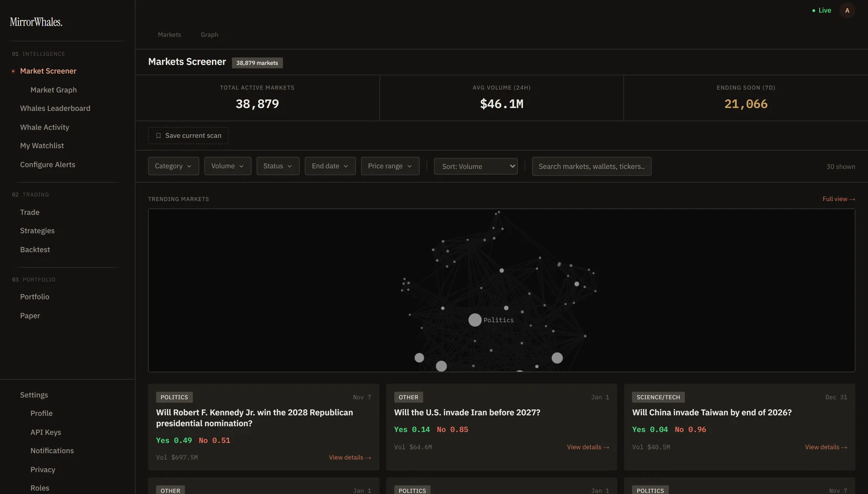The height and width of the screenshot is (494, 868).
Task: Go to Whales Leaderboard
Action: (55, 109)
